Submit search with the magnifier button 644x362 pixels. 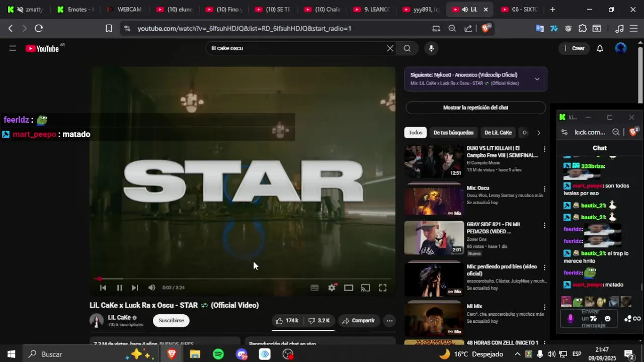point(407,48)
